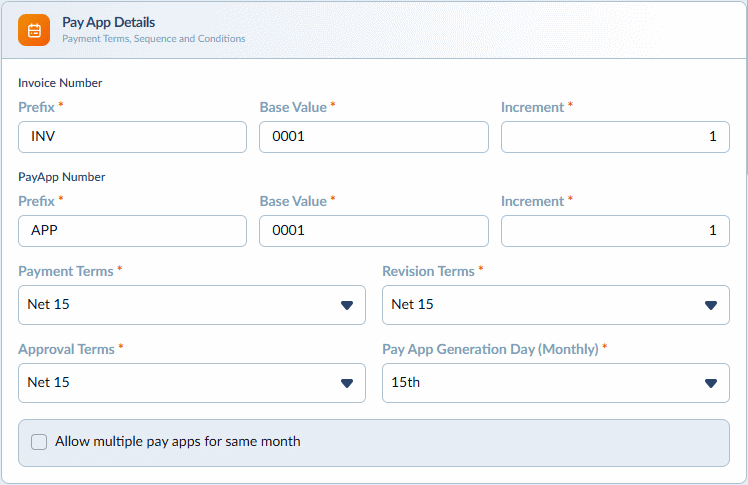Screen dimensions: 748x485
Task: Enable Allow multiple pay apps checkbox
Action: pyautogui.click(x=39, y=442)
